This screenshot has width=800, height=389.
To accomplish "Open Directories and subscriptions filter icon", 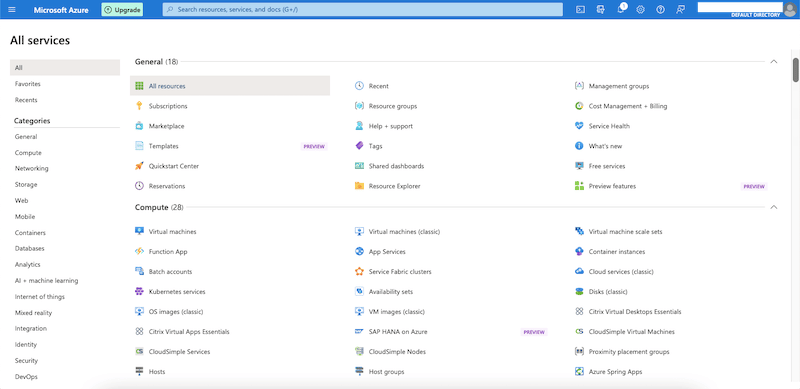I will point(601,10).
